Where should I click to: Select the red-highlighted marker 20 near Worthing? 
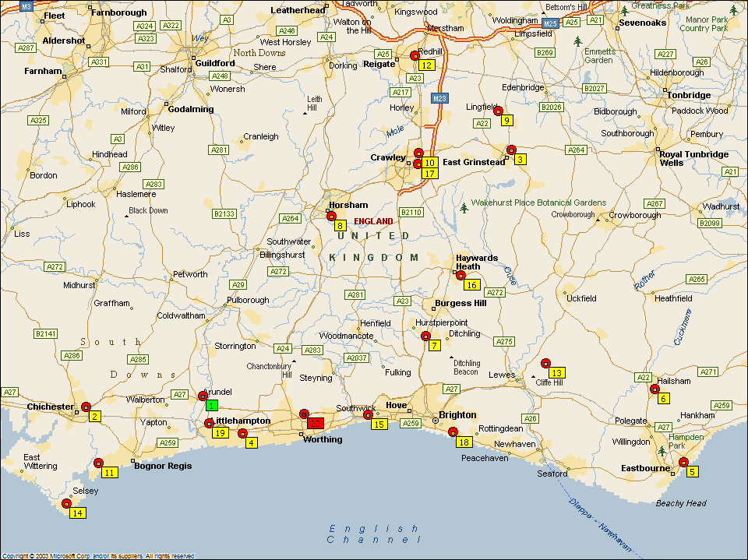[315, 424]
